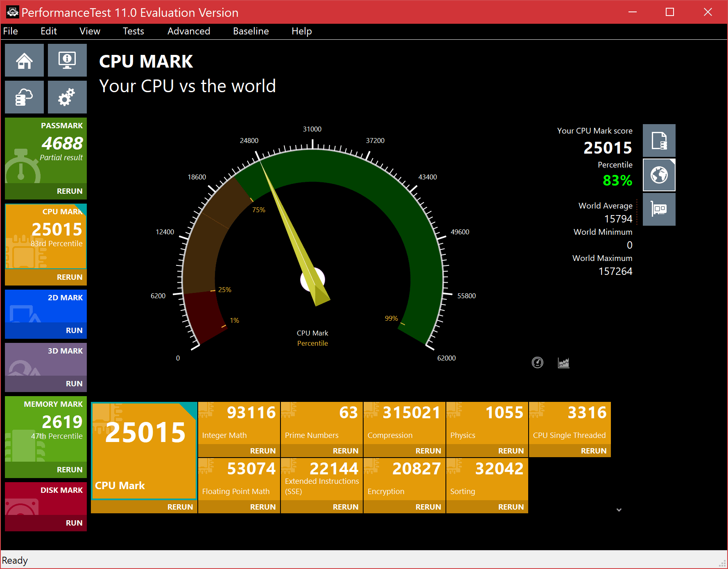
Task: Open the File menu
Action: click(x=11, y=31)
